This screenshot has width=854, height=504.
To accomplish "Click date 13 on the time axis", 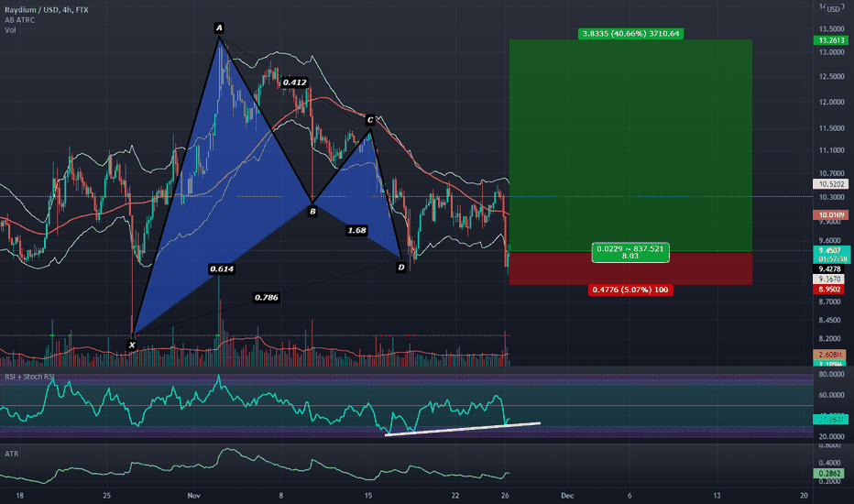I will [717, 495].
